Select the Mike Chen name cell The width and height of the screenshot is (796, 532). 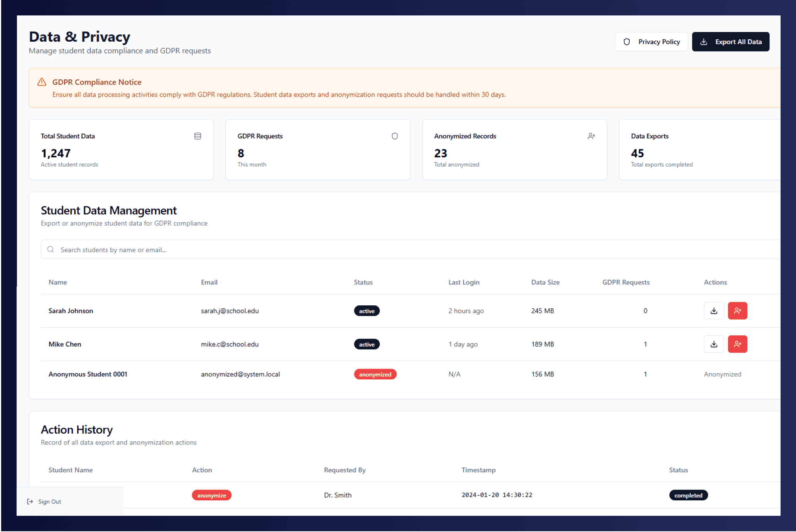[65, 344]
